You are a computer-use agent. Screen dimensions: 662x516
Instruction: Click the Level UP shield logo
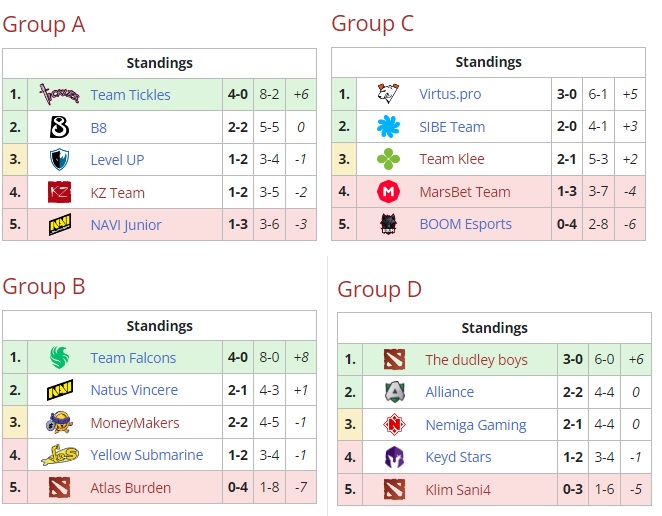[x=59, y=160]
